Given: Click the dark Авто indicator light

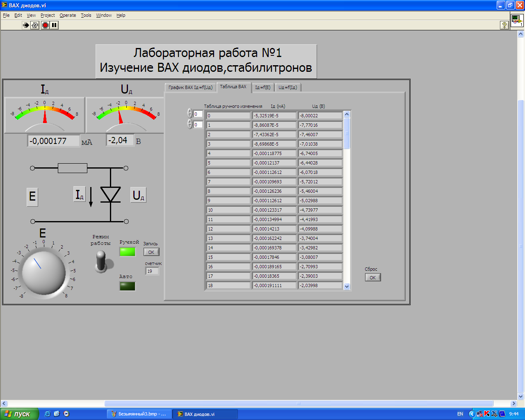Looking at the screenshot, I should pyautogui.click(x=127, y=286).
